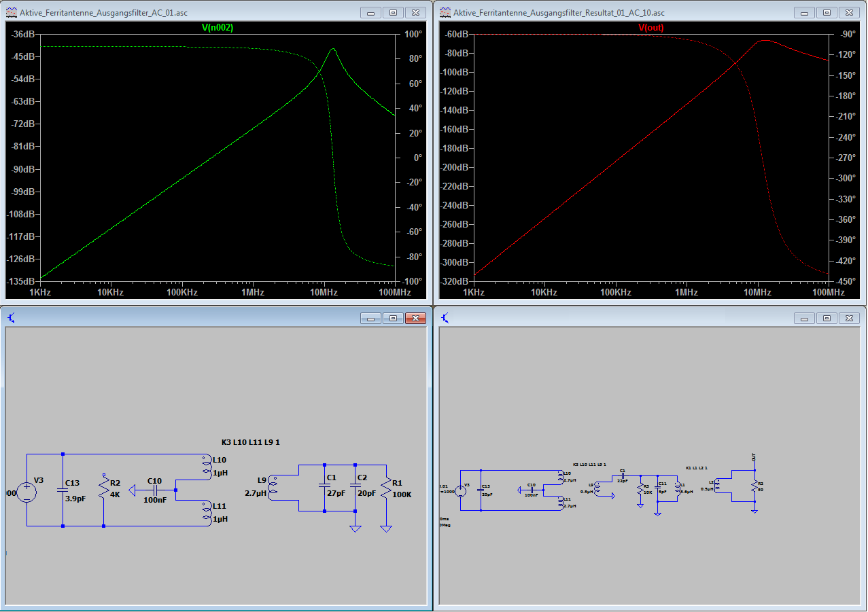868x612 pixels.
Task: Click the -450° phase label in right plot
Action: pos(845,281)
